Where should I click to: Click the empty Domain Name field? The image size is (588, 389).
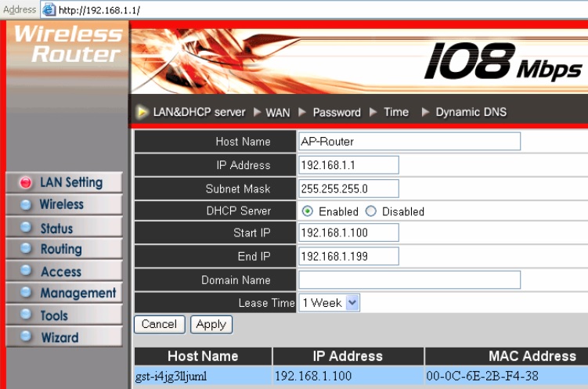click(409, 280)
